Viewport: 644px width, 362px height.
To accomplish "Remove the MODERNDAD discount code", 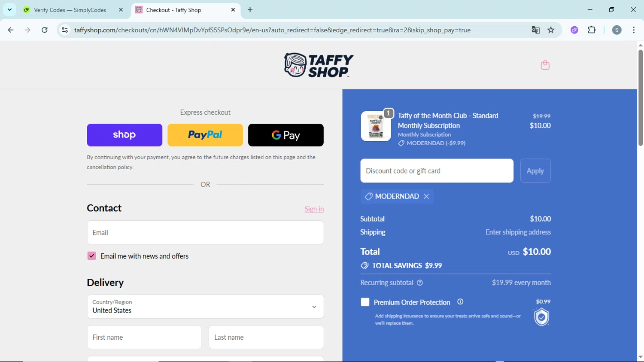I will click(x=426, y=196).
